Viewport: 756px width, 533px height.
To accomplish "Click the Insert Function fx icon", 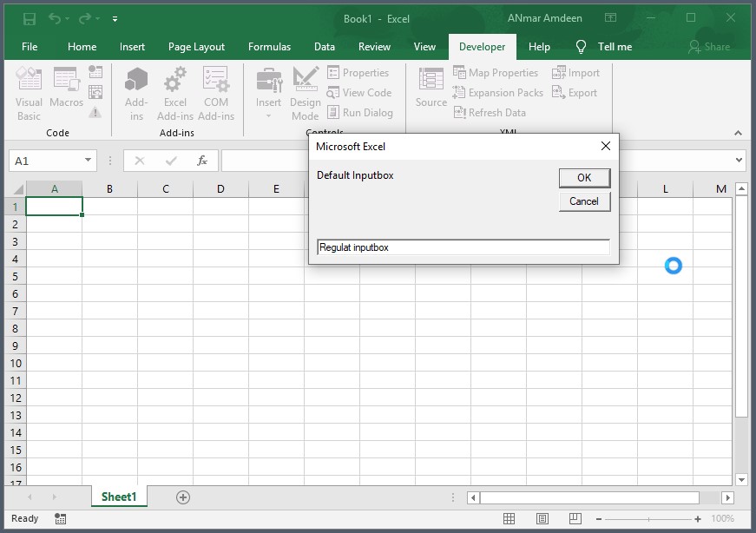I will pyautogui.click(x=201, y=161).
